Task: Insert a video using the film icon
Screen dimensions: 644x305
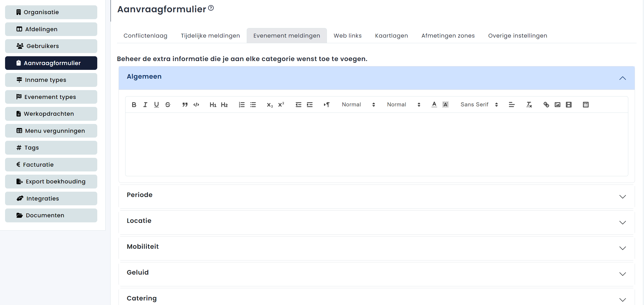Action: tap(569, 105)
